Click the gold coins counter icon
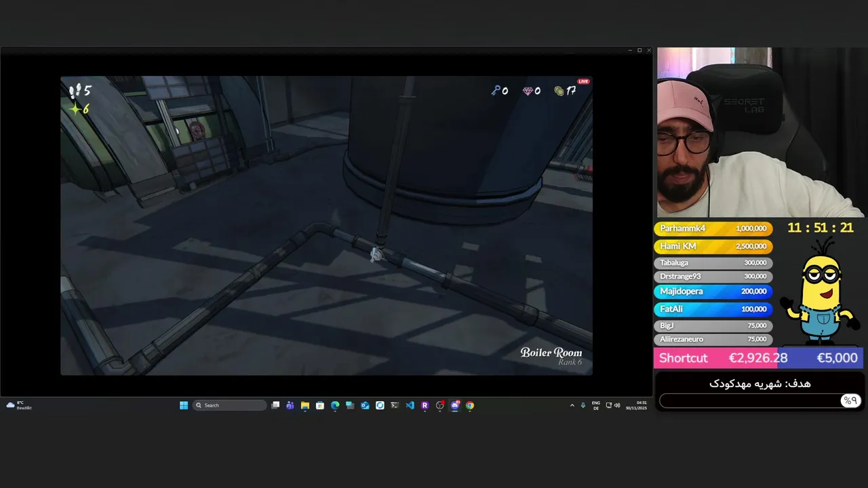The image size is (868, 488). 559,91
